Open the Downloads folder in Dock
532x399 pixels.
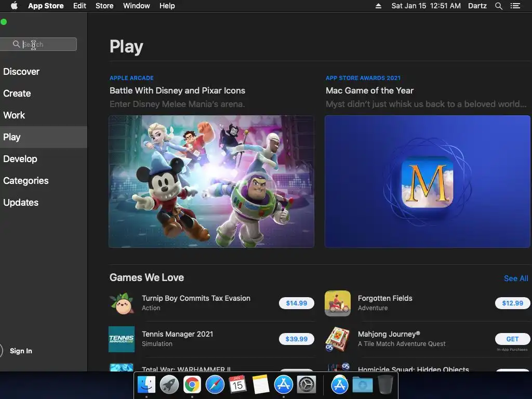[x=362, y=385]
